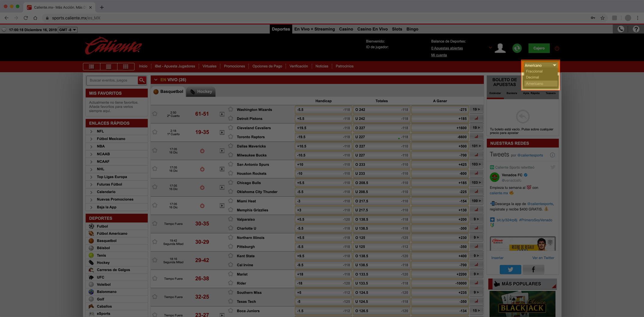644x317 pixels.
Task: Open video stream icon for Wizards vs Pistons
Action: [222, 114]
